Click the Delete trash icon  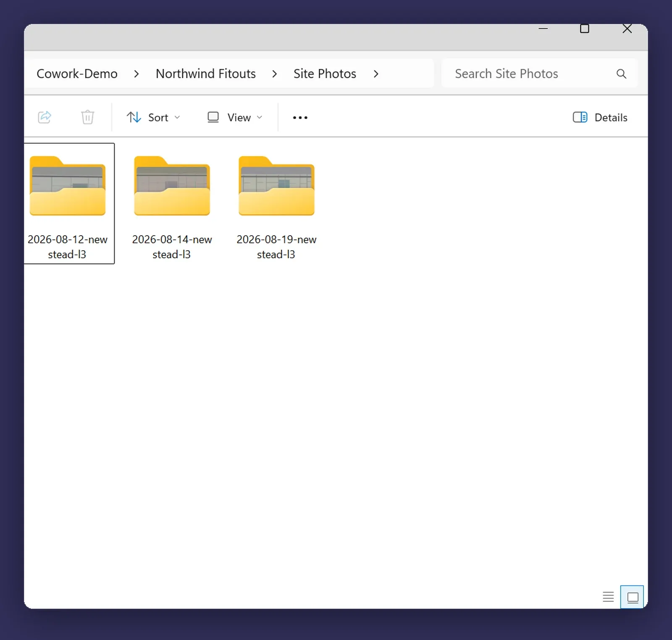click(x=87, y=117)
